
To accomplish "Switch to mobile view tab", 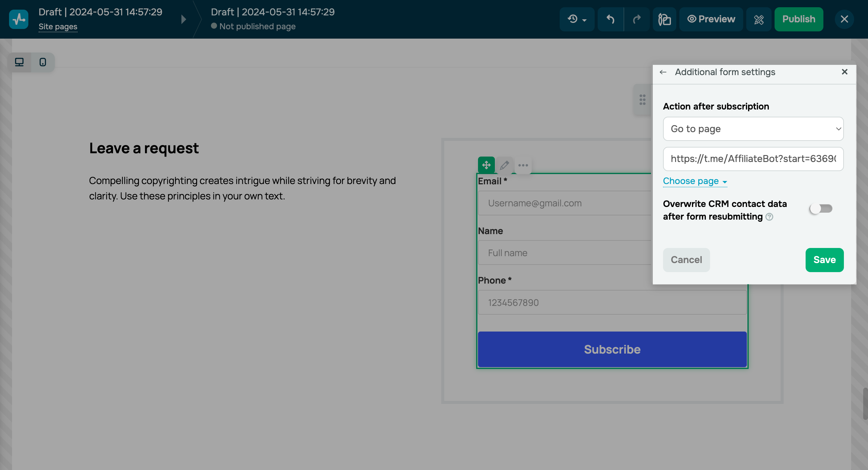I will pos(42,62).
